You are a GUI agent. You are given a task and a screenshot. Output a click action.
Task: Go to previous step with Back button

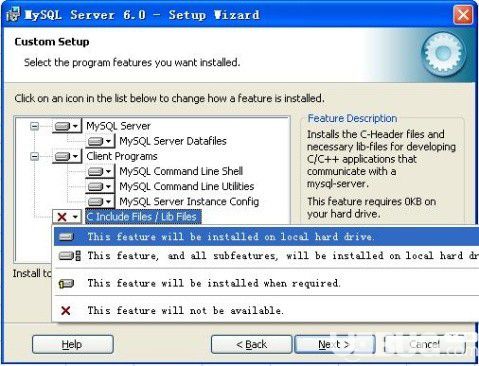pos(251,344)
